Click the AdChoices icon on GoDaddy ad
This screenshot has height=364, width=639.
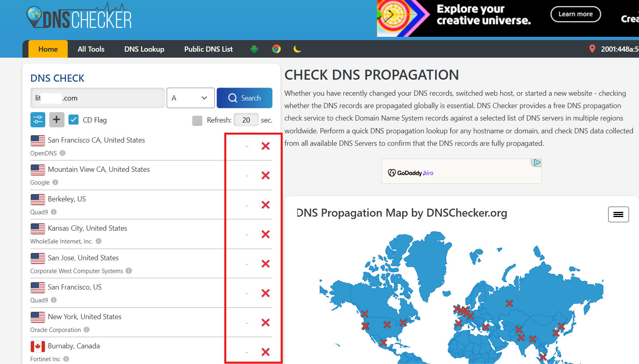coord(536,162)
